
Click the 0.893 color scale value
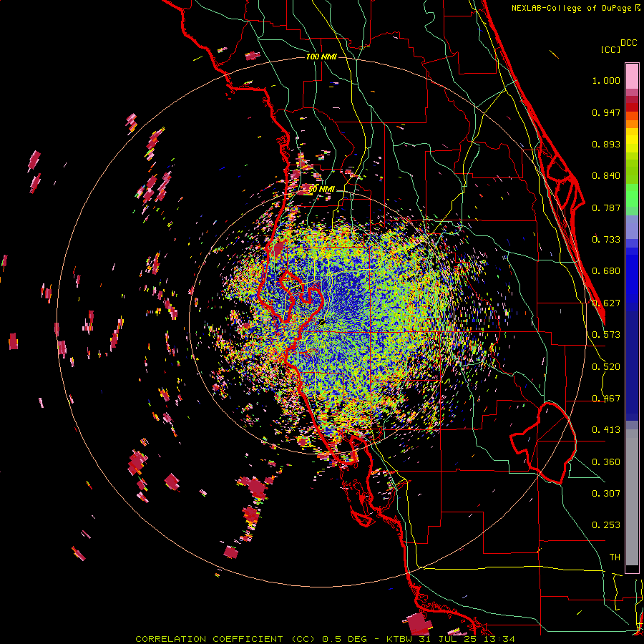click(x=606, y=144)
